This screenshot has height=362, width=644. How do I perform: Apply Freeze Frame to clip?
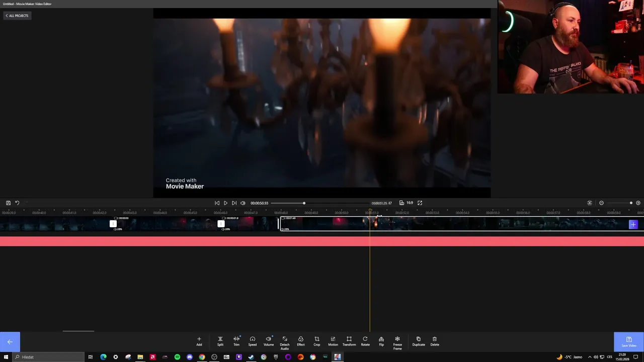tap(397, 342)
